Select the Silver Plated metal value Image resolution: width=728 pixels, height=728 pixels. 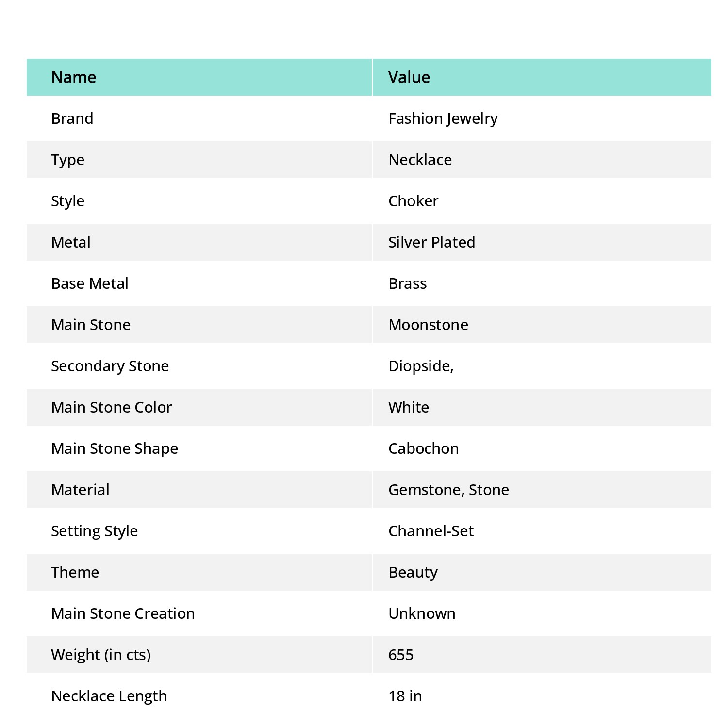point(432,242)
